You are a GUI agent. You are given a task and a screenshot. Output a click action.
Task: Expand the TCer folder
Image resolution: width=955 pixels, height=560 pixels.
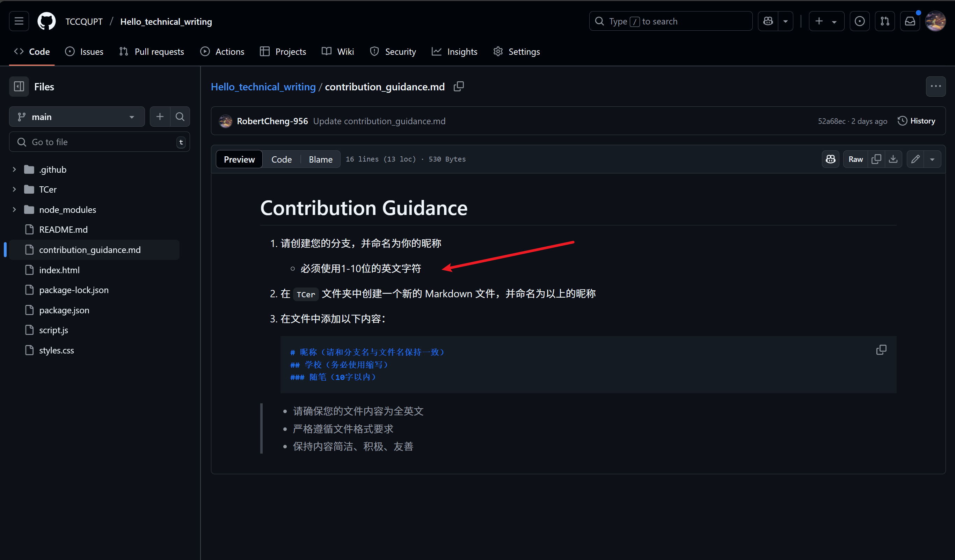[14, 189]
